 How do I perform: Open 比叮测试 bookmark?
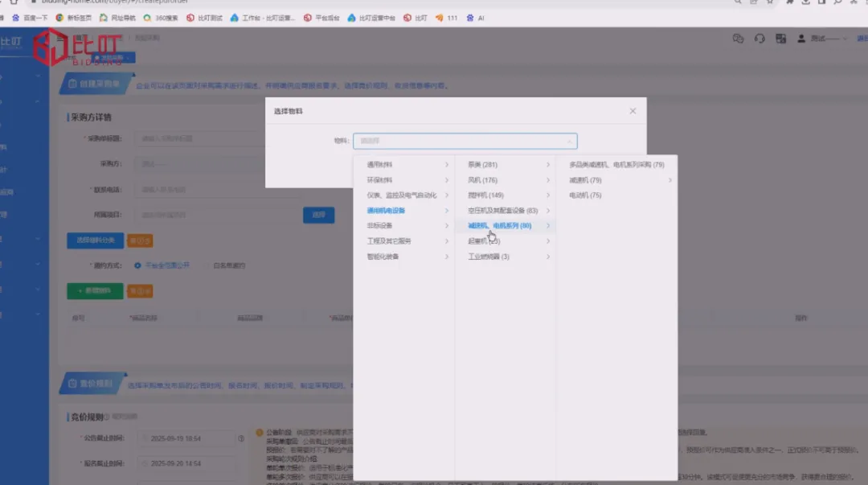click(x=204, y=18)
